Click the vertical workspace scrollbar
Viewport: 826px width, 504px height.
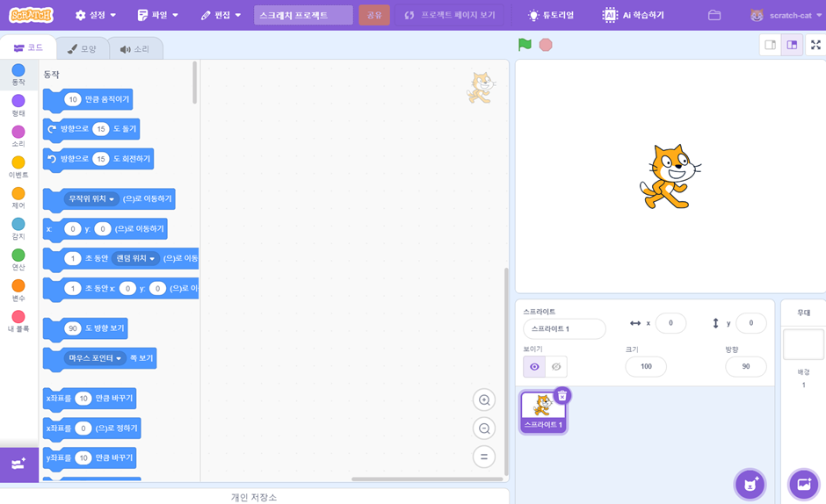(506, 371)
